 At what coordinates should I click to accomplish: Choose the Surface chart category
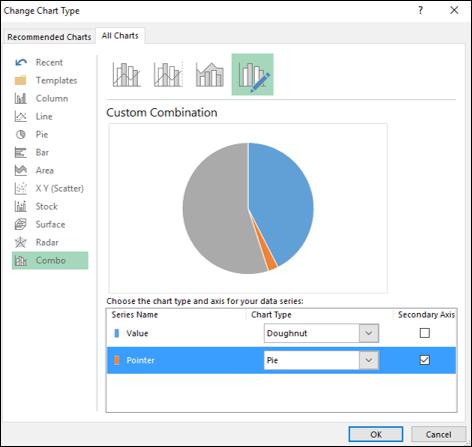coord(49,224)
